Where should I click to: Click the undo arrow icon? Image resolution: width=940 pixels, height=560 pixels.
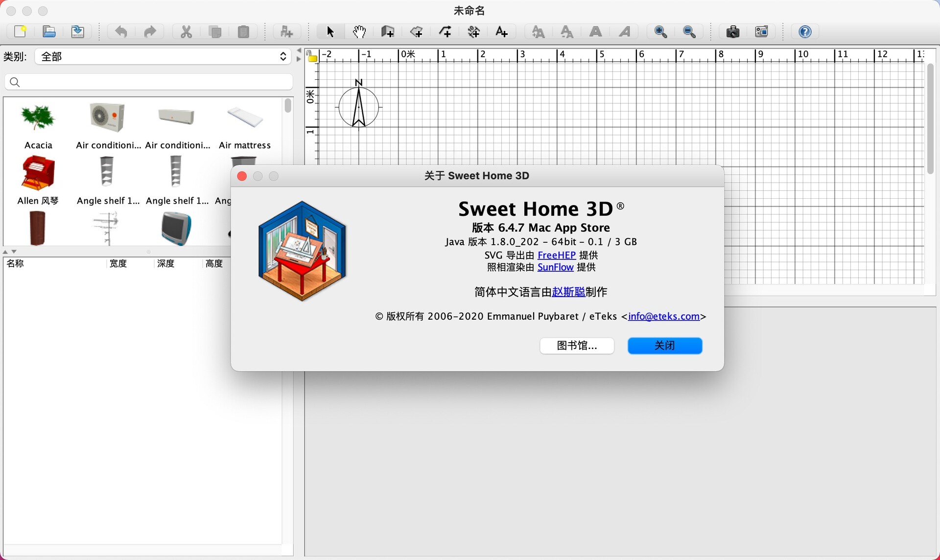click(x=121, y=31)
